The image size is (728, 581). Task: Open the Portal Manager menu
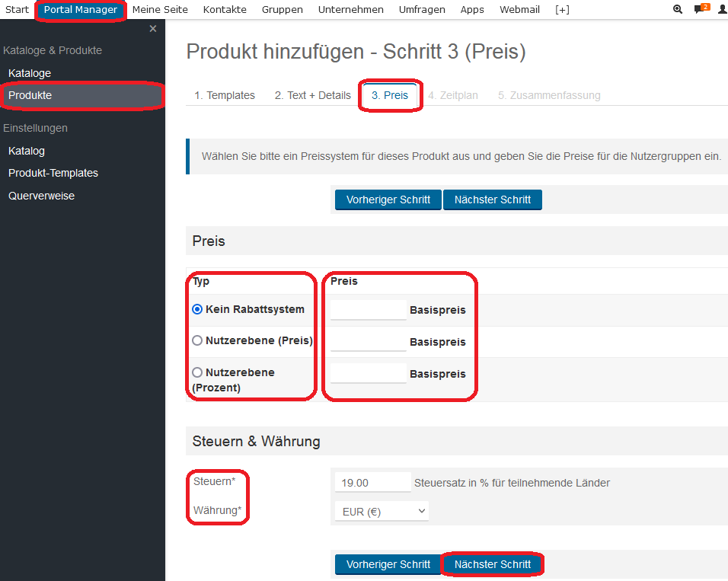click(81, 10)
